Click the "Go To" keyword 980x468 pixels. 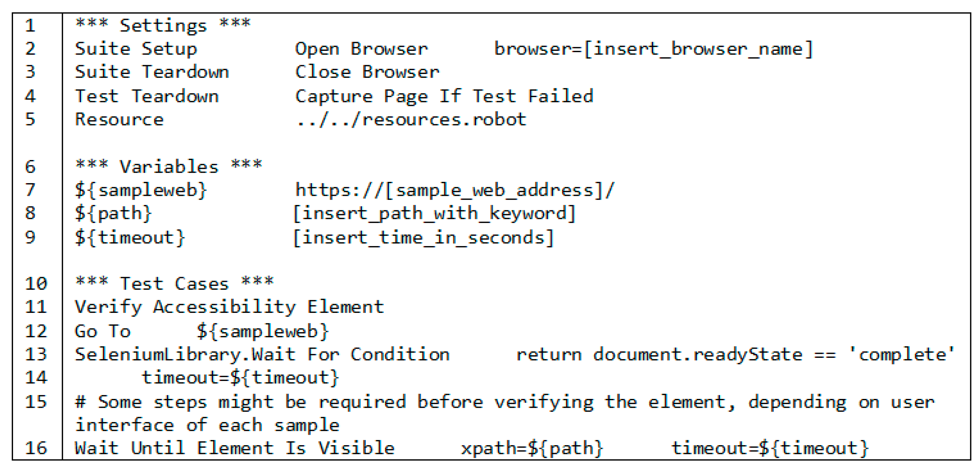pos(103,331)
